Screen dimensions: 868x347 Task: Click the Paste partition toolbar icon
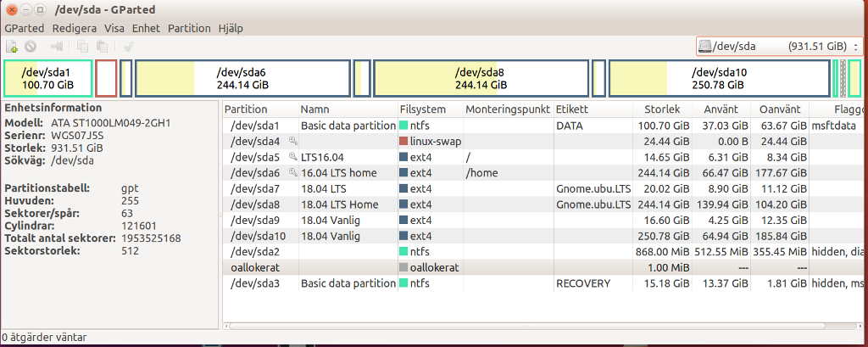[x=102, y=47]
